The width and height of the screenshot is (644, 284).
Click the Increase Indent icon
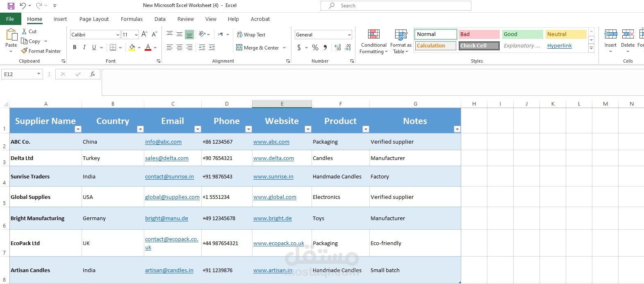(212, 47)
